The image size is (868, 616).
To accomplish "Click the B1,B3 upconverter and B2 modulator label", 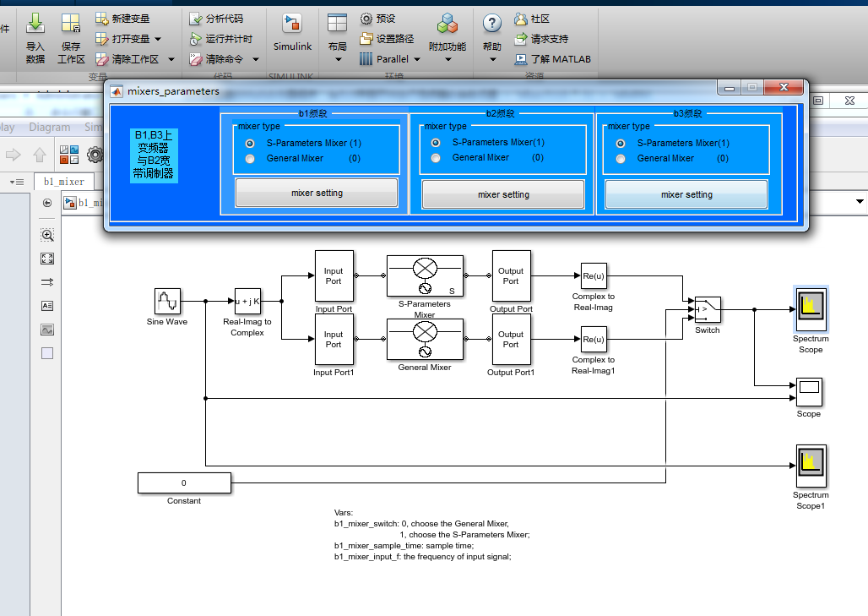I will coord(154,155).
